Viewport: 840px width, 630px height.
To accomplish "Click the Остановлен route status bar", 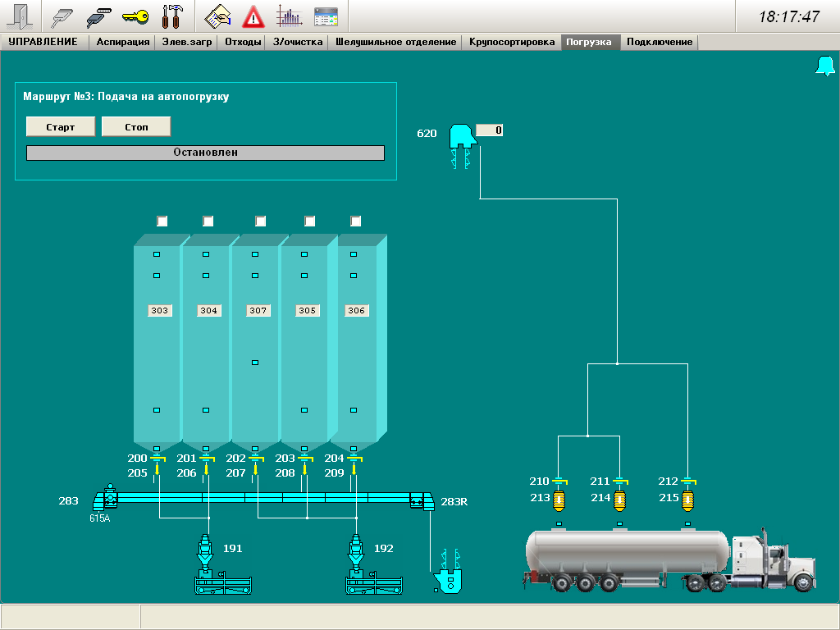I will tap(205, 153).
